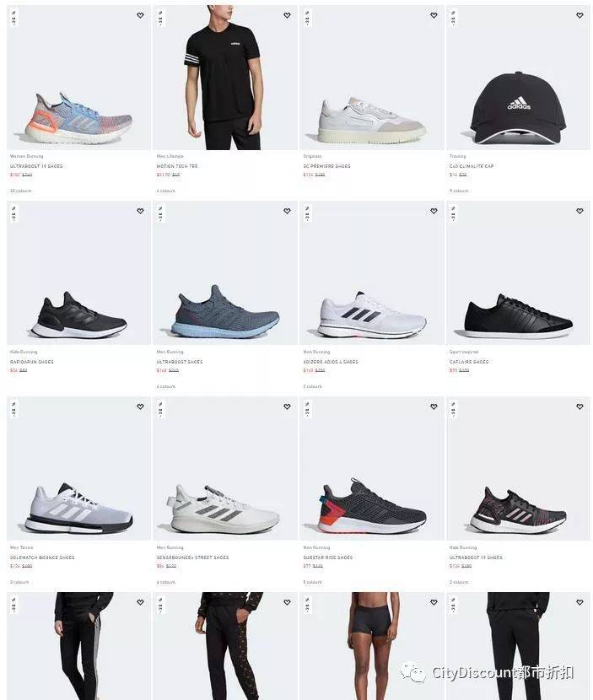Wishlist heart on Motion Tech Tee
The image size is (593, 700).
[287, 15]
